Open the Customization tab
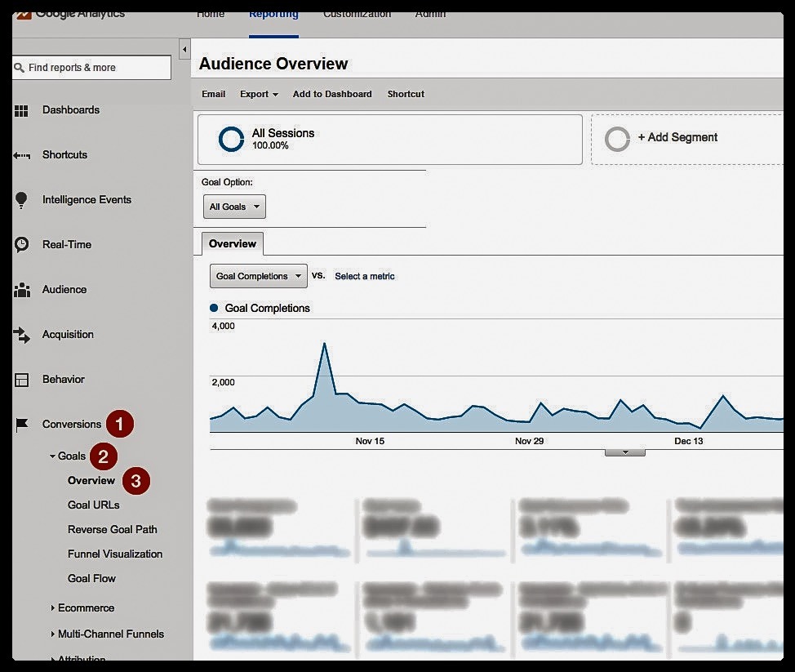Image resolution: width=795 pixels, height=672 pixels. (x=357, y=16)
